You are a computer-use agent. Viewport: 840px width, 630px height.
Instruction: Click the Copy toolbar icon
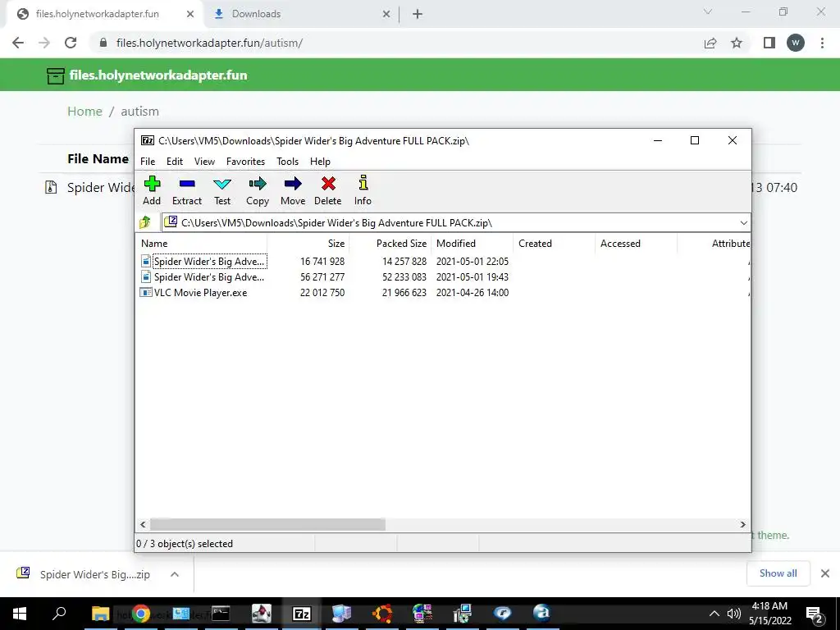(x=258, y=190)
